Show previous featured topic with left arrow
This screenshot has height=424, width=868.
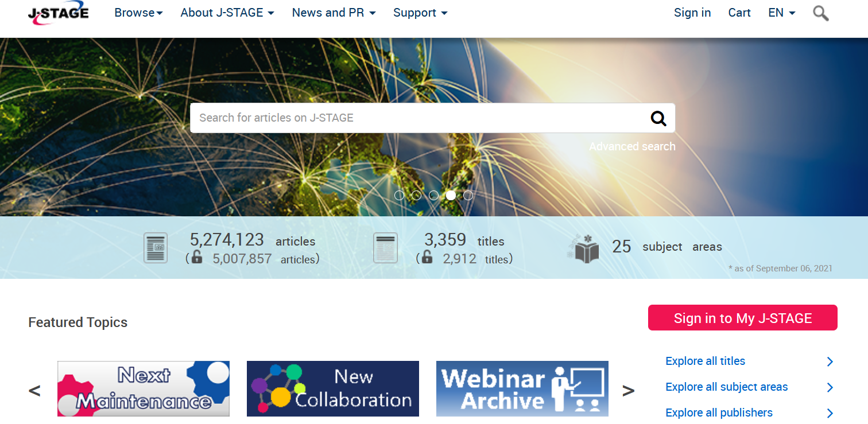point(34,391)
